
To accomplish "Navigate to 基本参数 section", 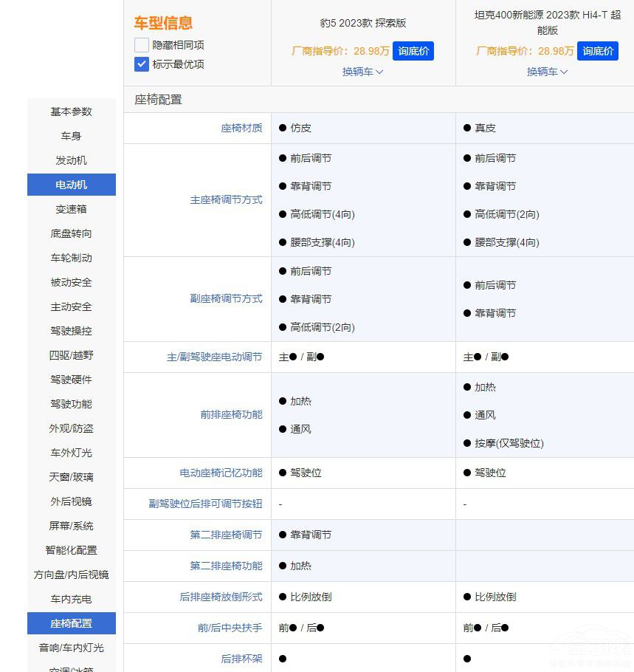I will [71, 112].
